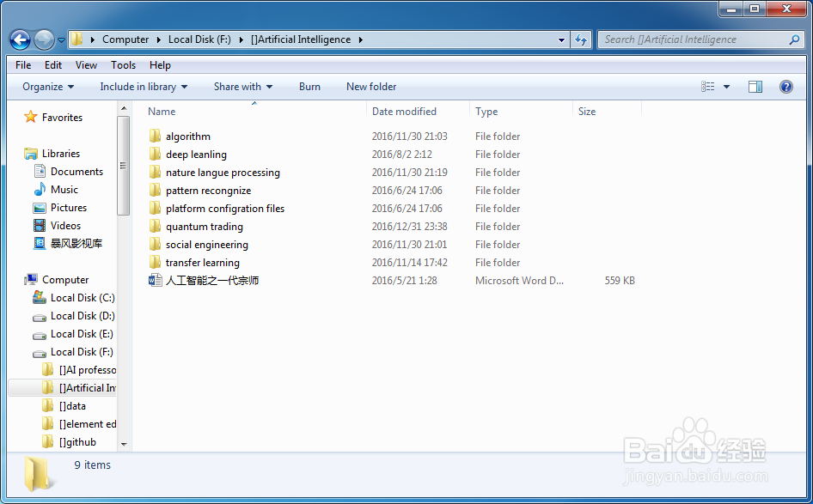The image size is (813, 504).
Task: Click Local Disk (F:) in breadcrumb
Action: coord(199,39)
